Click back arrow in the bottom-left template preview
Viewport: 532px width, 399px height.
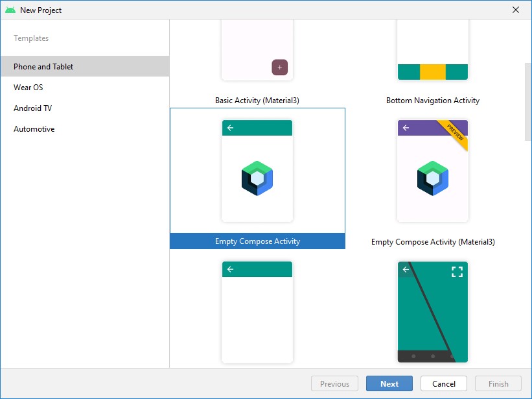coord(230,269)
